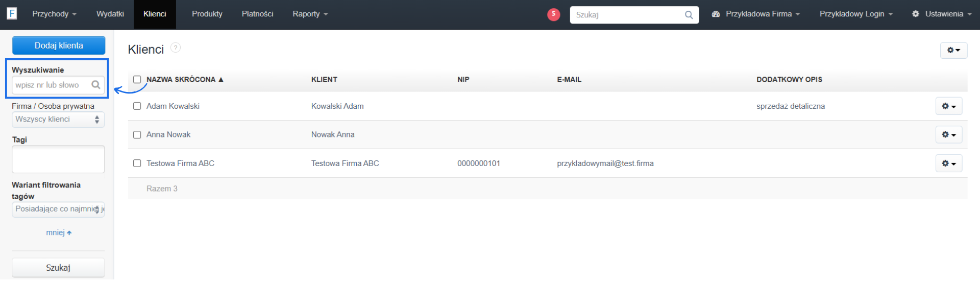Click the Szukaj button in sidebar

[58, 269]
